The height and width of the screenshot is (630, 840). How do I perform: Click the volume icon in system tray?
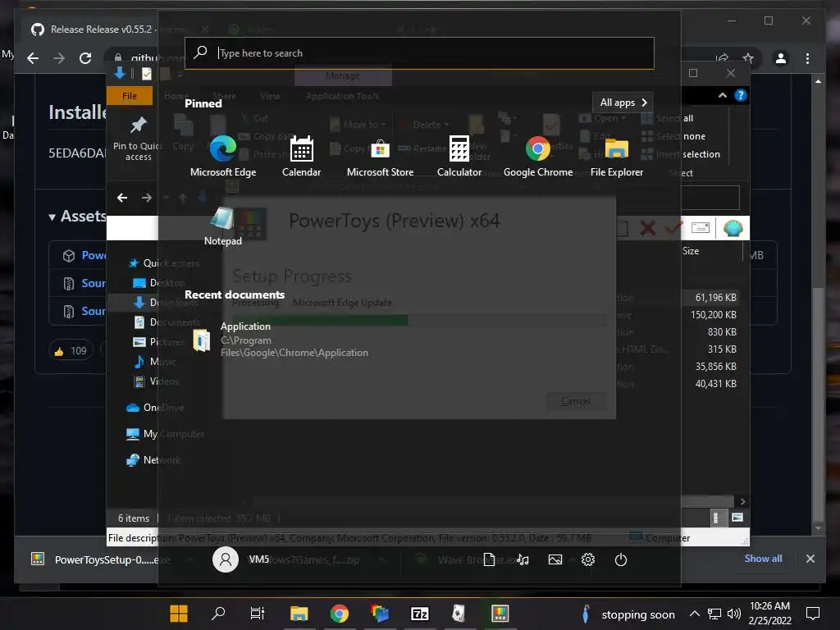pyautogui.click(x=734, y=614)
